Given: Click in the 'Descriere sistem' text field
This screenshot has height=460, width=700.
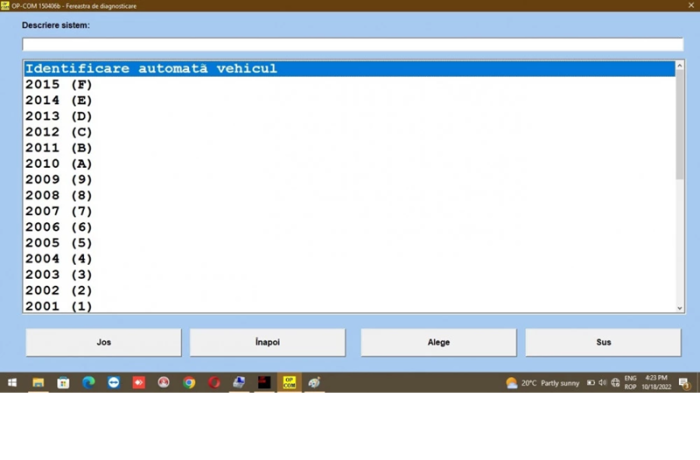Looking at the screenshot, I should 352,44.
